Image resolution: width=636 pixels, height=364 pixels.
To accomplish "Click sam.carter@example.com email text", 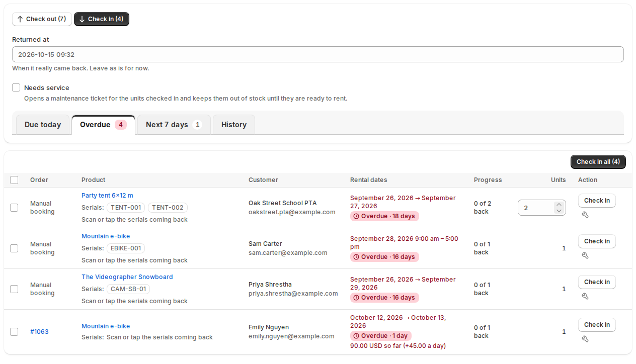I will coord(288,253).
